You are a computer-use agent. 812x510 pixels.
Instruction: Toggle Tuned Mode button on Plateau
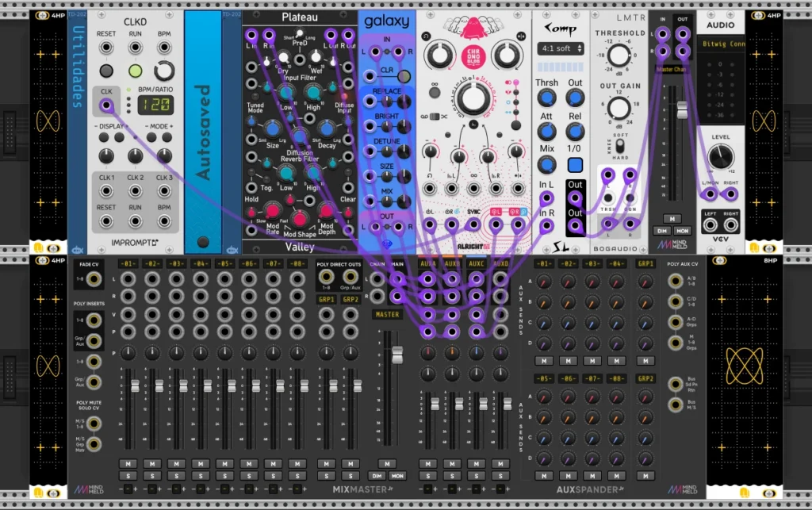coord(255,97)
